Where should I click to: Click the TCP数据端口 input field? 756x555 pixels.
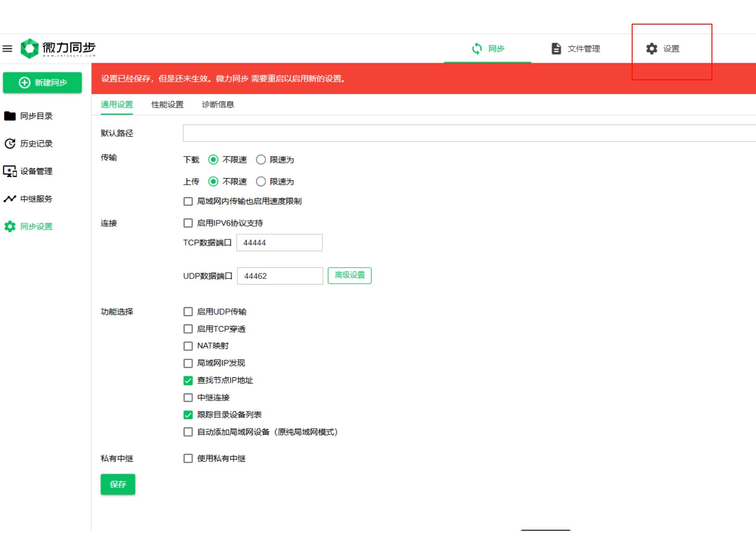[279, 243]
